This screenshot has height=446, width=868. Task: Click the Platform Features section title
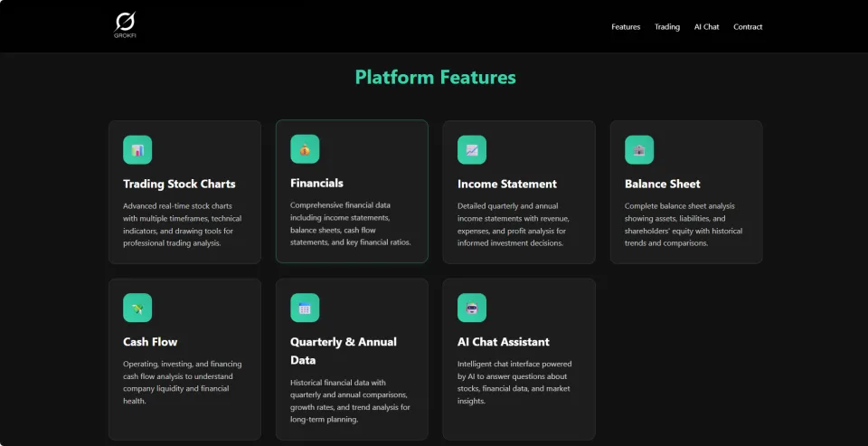pos(435,77)
